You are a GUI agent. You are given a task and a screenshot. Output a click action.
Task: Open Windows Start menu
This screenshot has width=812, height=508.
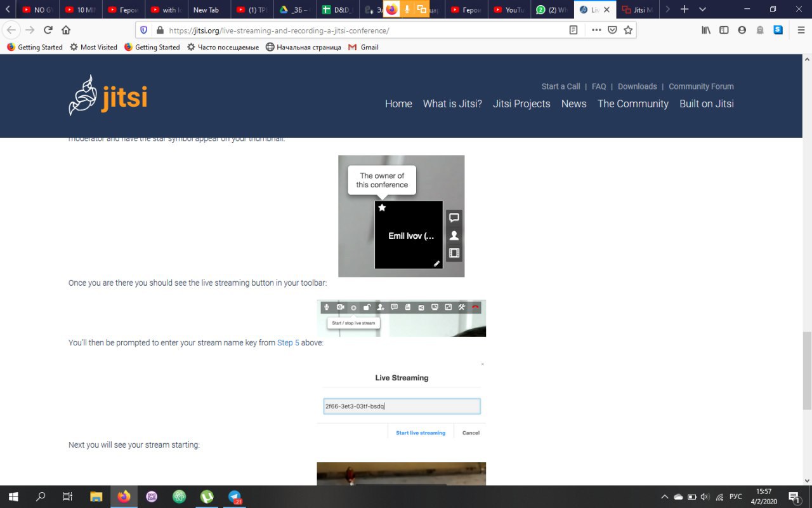13,497
